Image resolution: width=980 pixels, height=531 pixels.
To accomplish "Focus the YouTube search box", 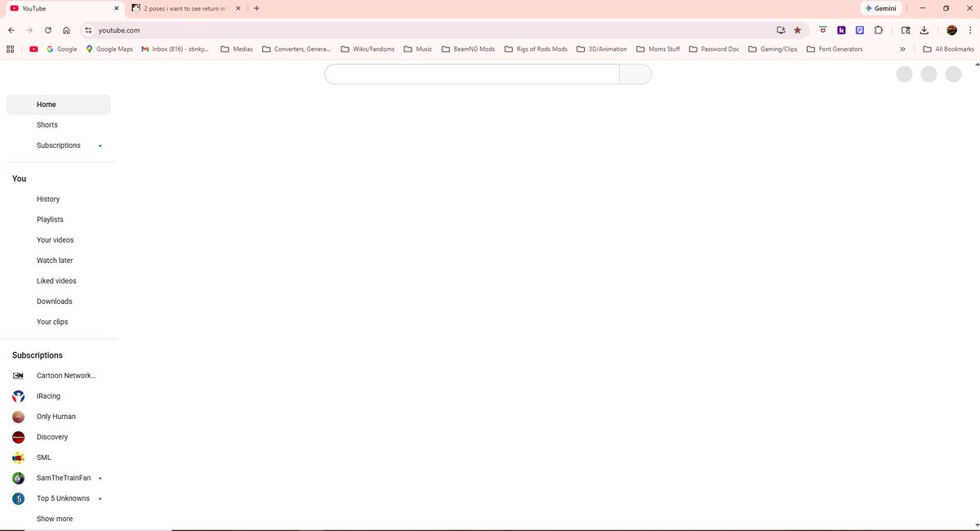I will coord(472,74).
